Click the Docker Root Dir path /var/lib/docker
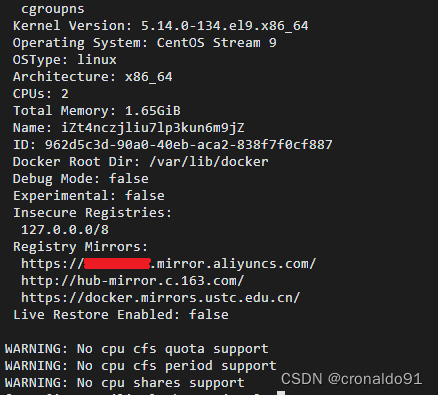 pyautogui.click(x=209, y=162)
